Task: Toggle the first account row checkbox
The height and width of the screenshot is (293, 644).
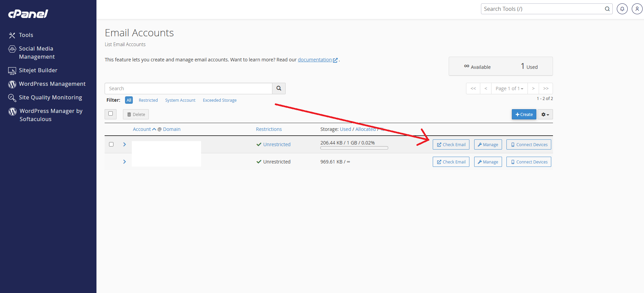Action: (111, 144)
